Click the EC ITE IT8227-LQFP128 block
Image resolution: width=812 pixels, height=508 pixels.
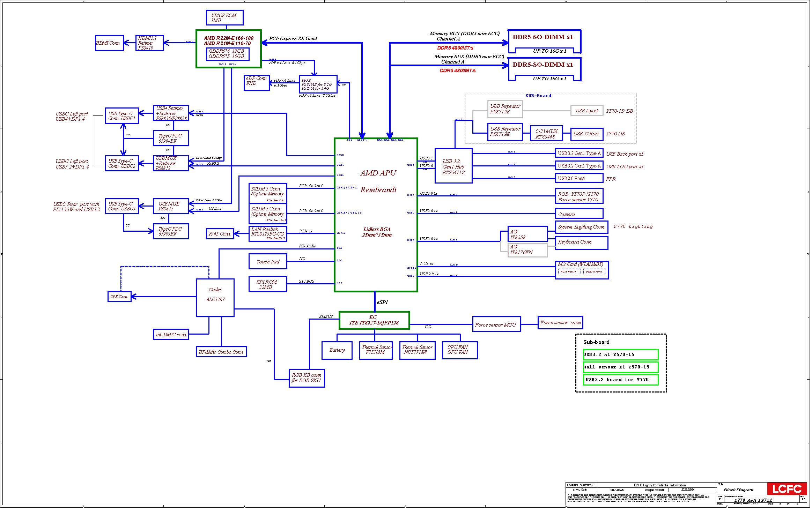[x=374, y=320]
